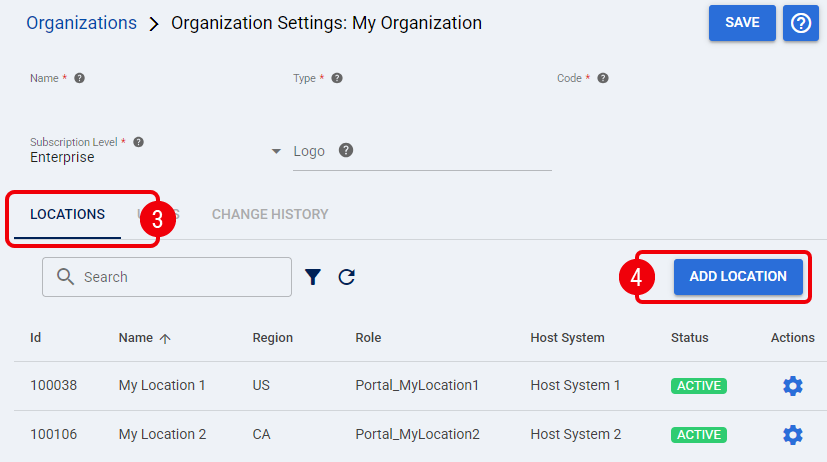The height and width of the screenshot is (462, 827).
Task: Click the Host System 2 cell
Action: pos(575,435)
